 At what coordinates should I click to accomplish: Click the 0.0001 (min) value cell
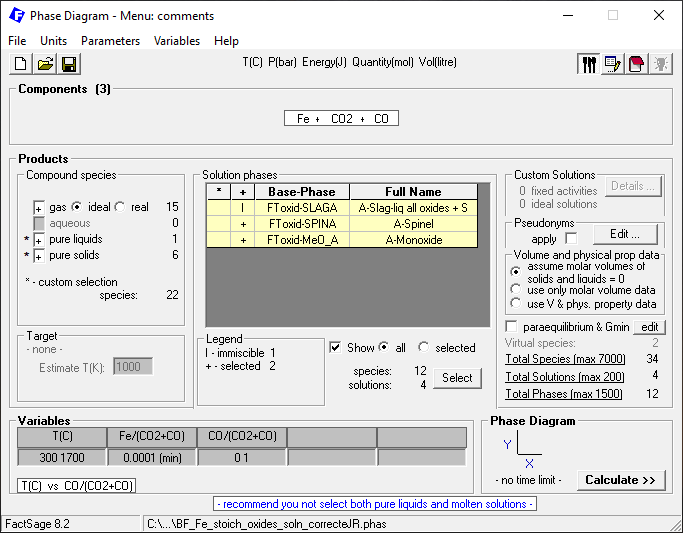pos(152,458)
